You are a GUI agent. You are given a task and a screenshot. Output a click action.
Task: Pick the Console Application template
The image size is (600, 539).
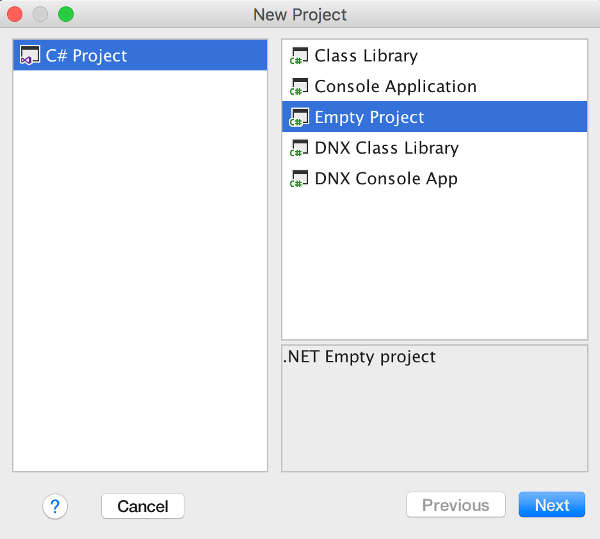coord(395,87)
